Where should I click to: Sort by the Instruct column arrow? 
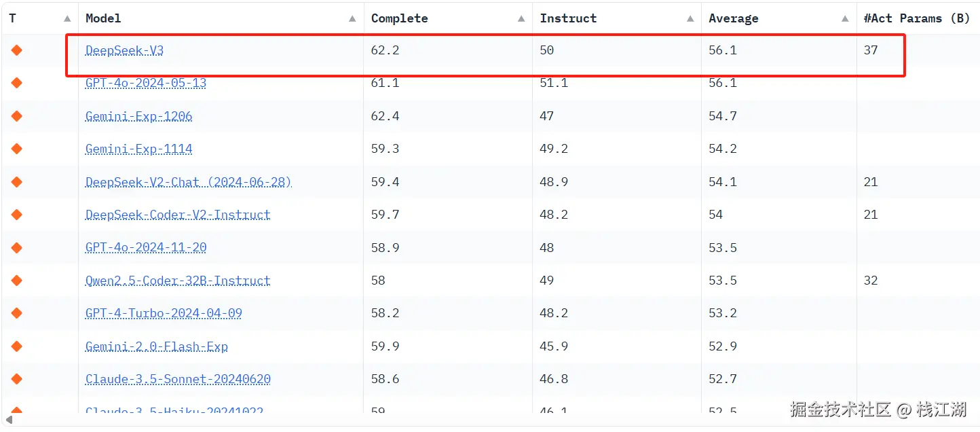click(x=690, y=19)
